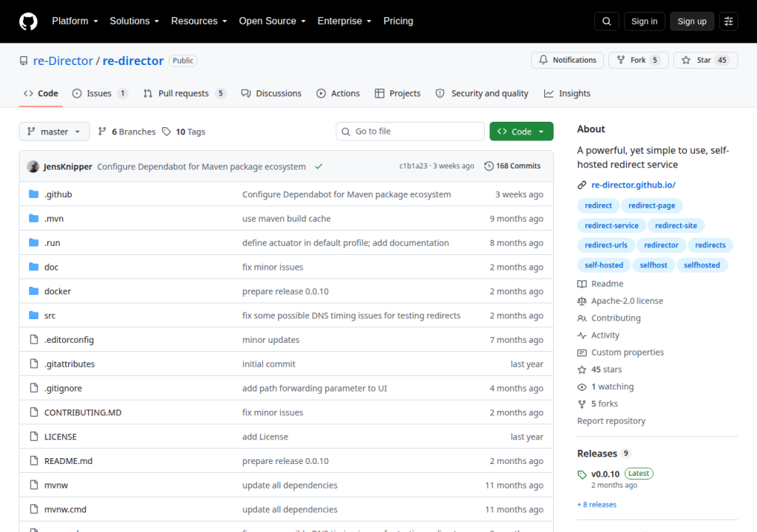This screenshot has width=757, height=532.
Task: Open the search magnifier button
Action: [606, 21]
